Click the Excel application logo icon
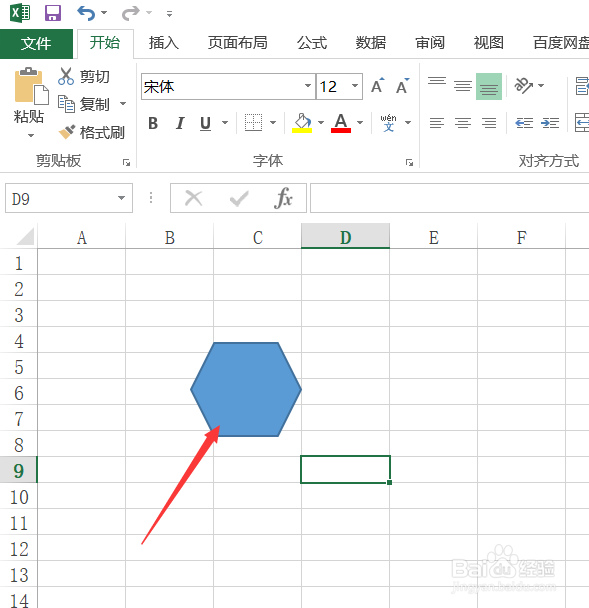Image resolution: width=589 pixels, height=608 pixels. [x=20, y=13]
